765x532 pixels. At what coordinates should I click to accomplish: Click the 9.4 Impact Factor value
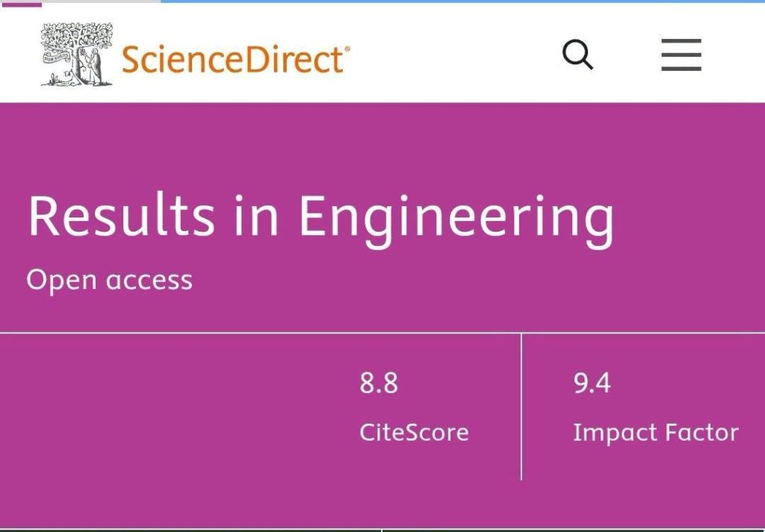pos(592,383)
